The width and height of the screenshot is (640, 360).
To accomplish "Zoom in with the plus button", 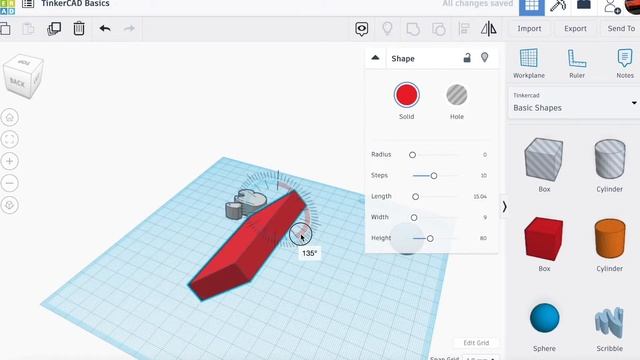I will coord(10,161).
